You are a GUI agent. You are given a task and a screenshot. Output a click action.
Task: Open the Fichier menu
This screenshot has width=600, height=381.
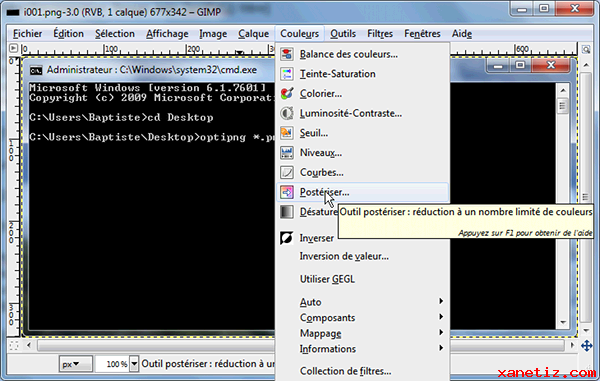coord(28,34)
